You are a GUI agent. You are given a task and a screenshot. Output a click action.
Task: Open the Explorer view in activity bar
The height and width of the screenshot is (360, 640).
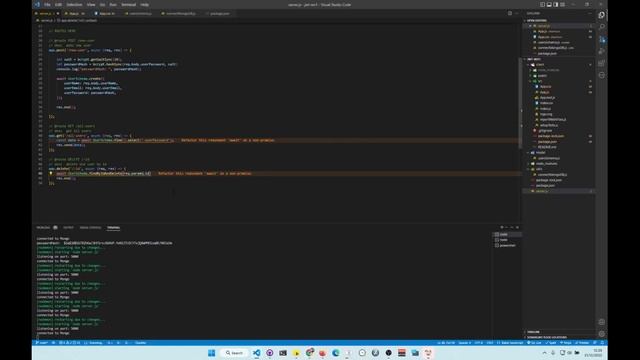tap(602, 15)
